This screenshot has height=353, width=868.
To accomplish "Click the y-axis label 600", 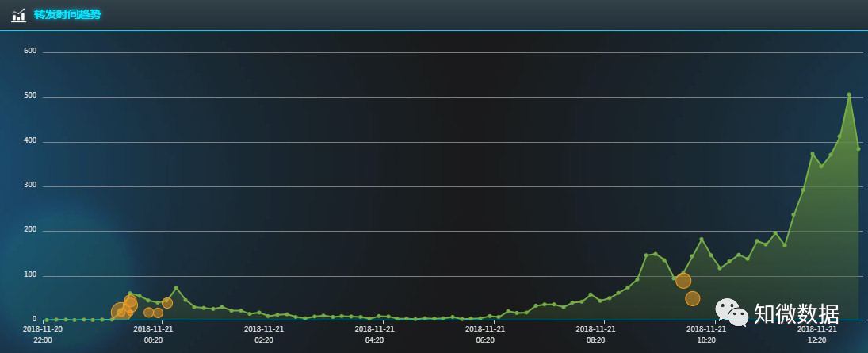I will coord(30,52).
